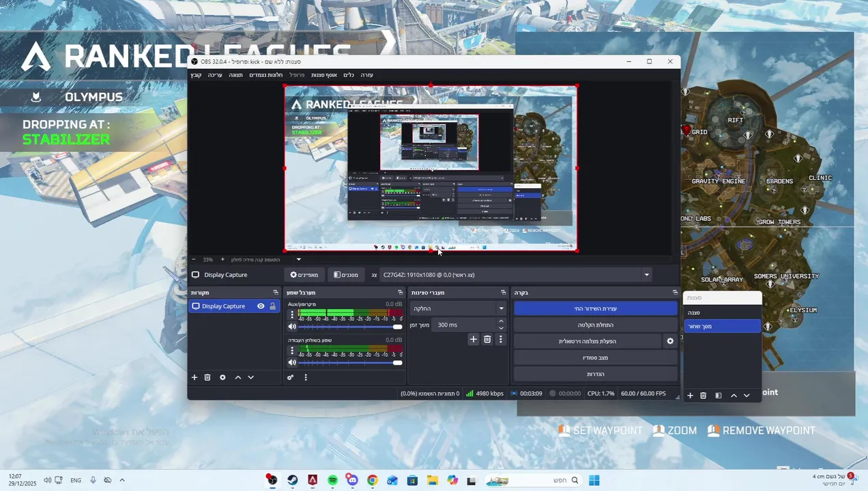868x491 pixels.
Task: Move scene down in scenes dock
Action: [x=747, y=396]
